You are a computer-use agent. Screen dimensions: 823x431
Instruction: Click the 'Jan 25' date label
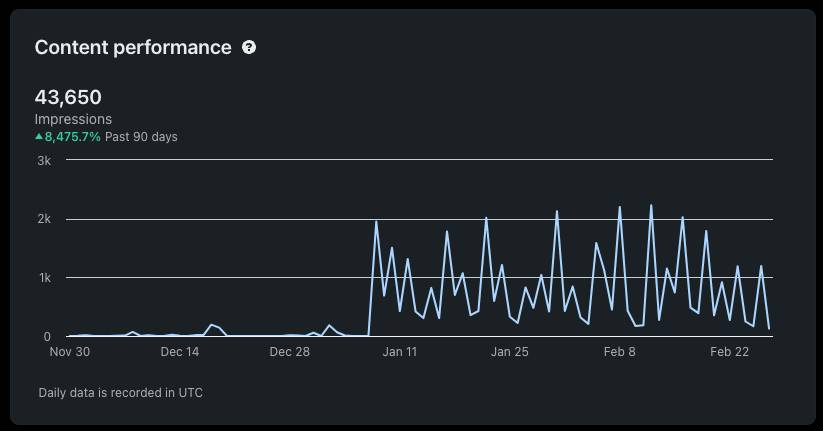coord(509,352)
